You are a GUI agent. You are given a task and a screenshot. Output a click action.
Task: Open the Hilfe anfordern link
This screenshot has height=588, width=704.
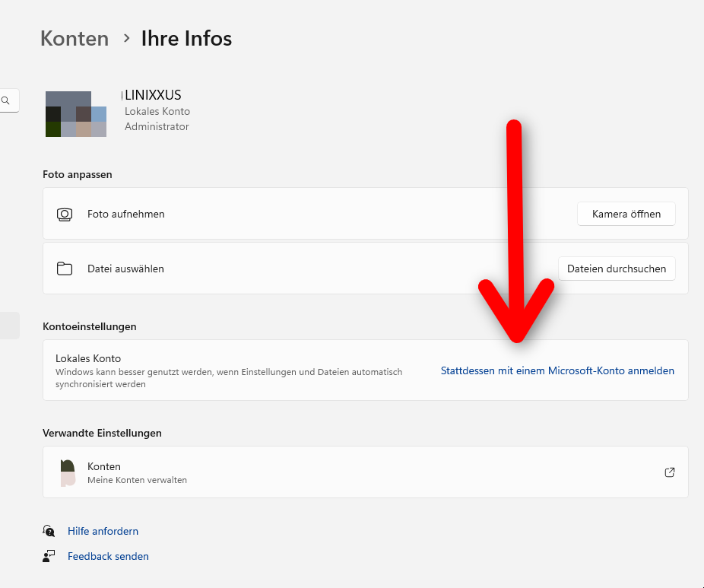click(x=103, y=532)
